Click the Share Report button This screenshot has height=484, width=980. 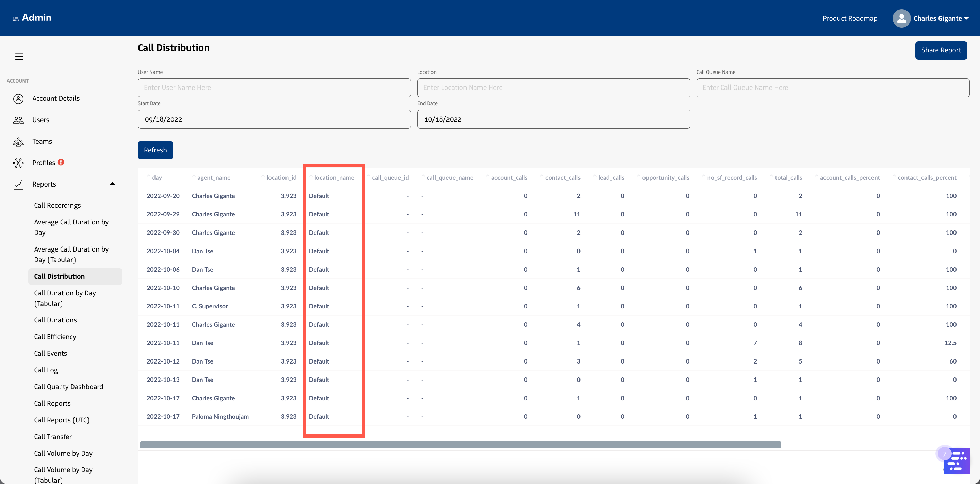pos(941,50)
